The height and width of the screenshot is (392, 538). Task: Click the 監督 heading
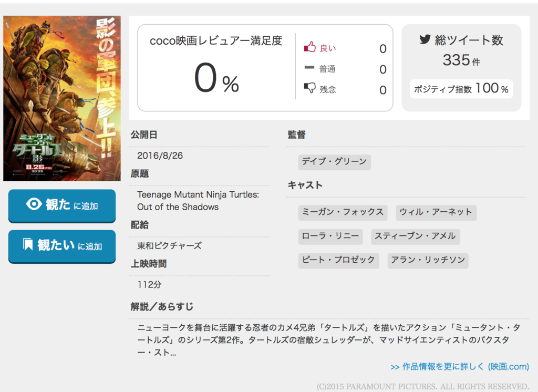tap(297, 135)
